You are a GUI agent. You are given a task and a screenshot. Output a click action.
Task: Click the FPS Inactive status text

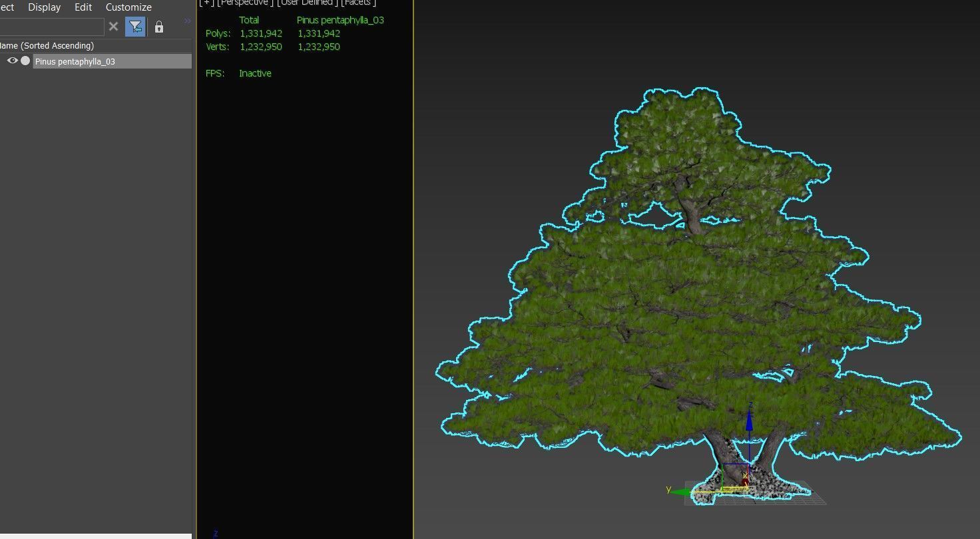pos(255,73)
